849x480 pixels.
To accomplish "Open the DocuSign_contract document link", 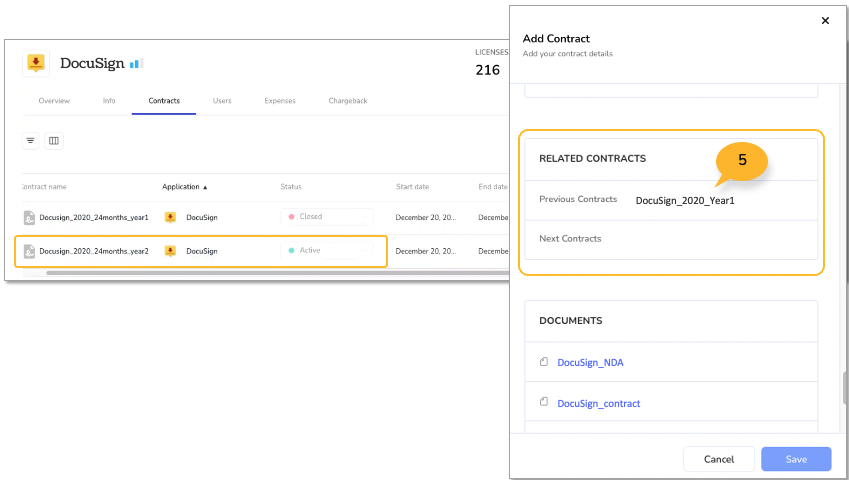I will 598,404.
